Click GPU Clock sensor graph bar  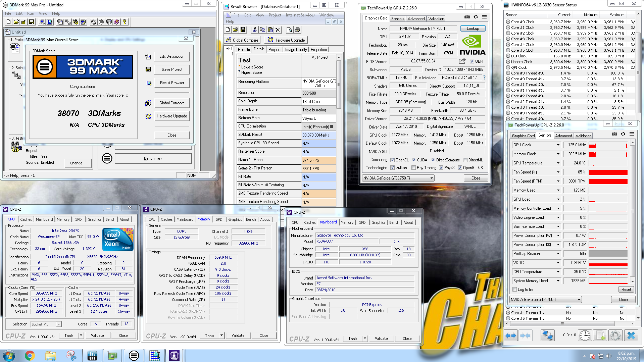(x=608, y=145)
